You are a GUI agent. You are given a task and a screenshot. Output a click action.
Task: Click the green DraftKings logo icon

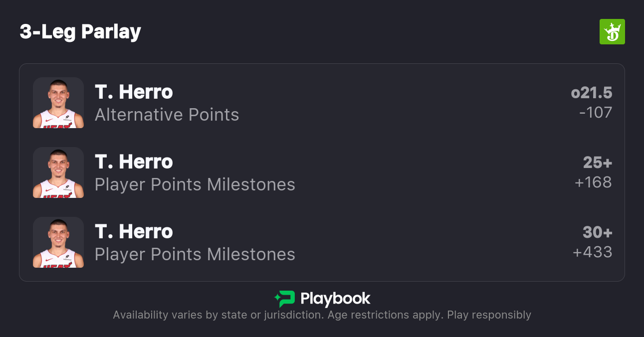612,32
